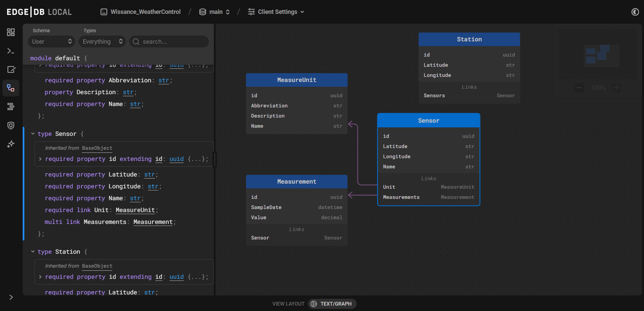Select the schema graph icon in sidebar
644x311 pixels.
point(10,88)
